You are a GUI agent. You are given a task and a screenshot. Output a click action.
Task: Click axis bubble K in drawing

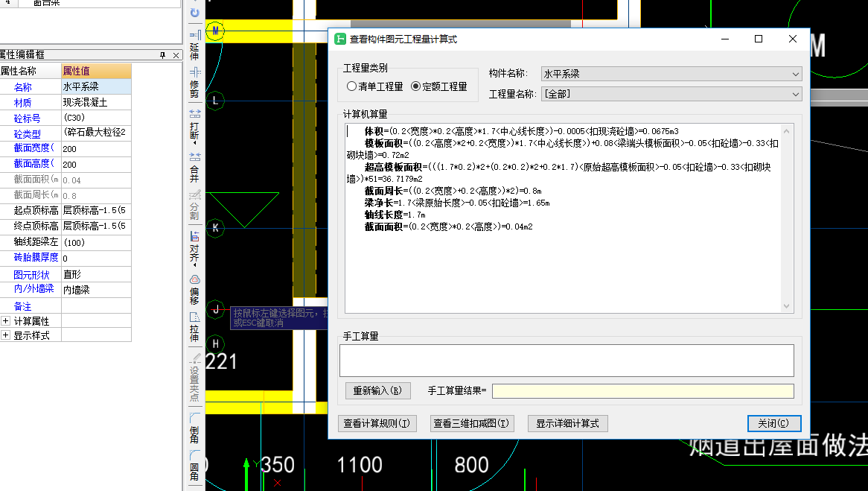(215, 227)
